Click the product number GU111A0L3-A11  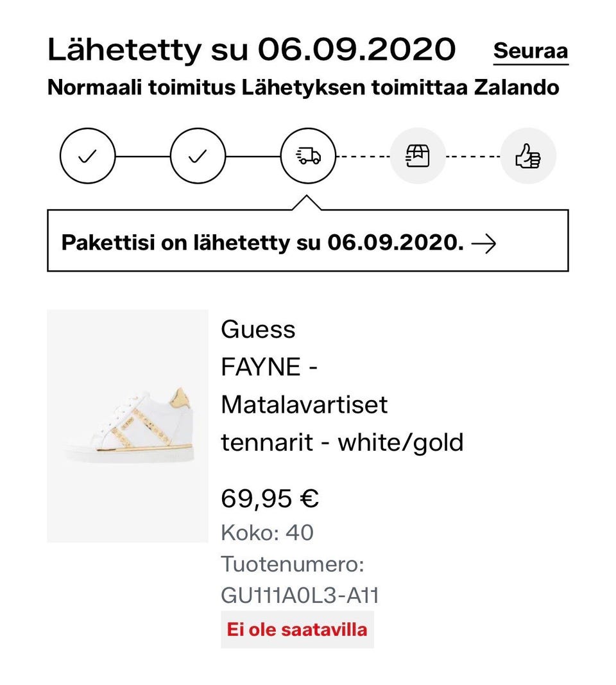pos(300,596)
